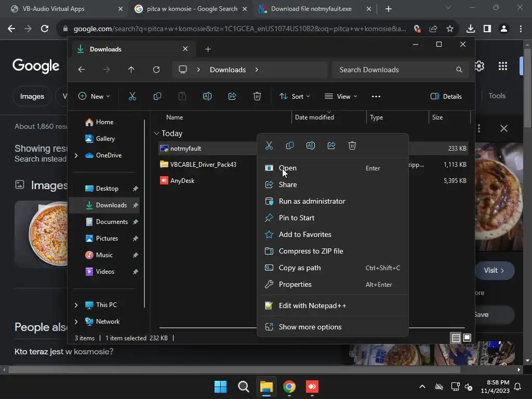Screen dimensions: 532x399
Task: Show hidden system tray icons
Action: (422, 387)
